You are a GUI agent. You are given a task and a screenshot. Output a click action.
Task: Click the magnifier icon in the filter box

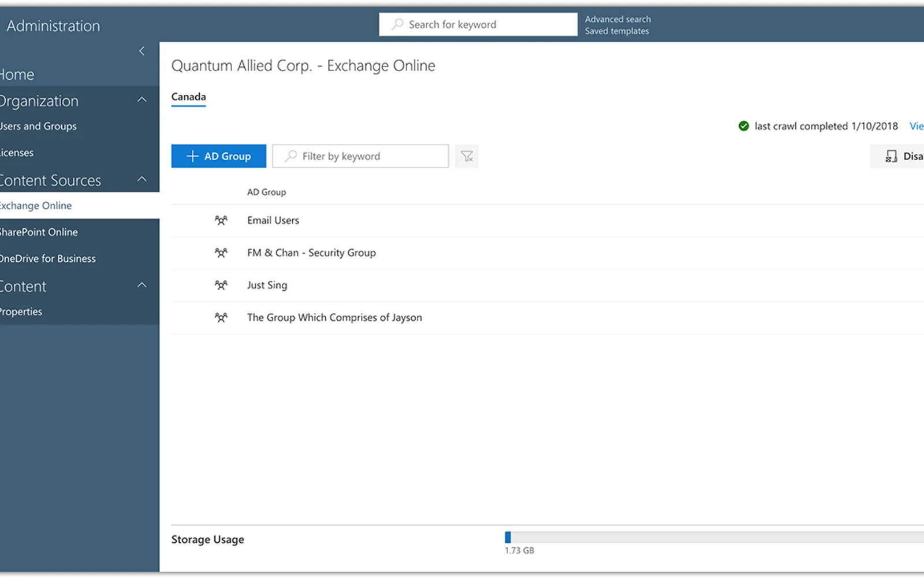(x=291, y=156)
